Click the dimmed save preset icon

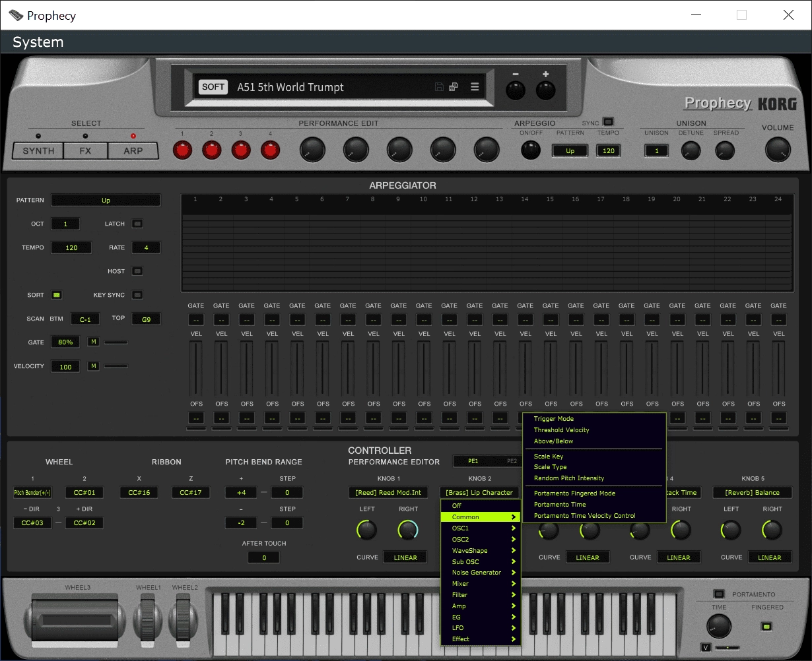click(439, 86)
